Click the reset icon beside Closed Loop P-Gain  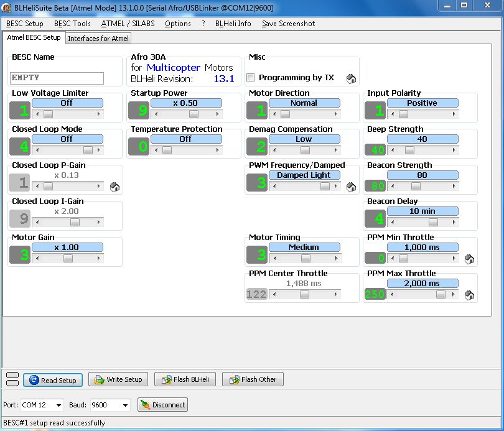tap(114, 187)
